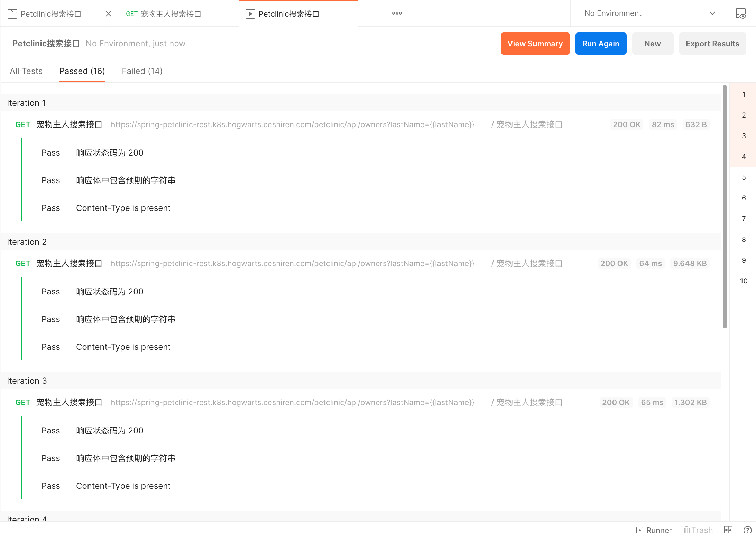
Task: Click the help question mark icon
Action: coord(747,530)
